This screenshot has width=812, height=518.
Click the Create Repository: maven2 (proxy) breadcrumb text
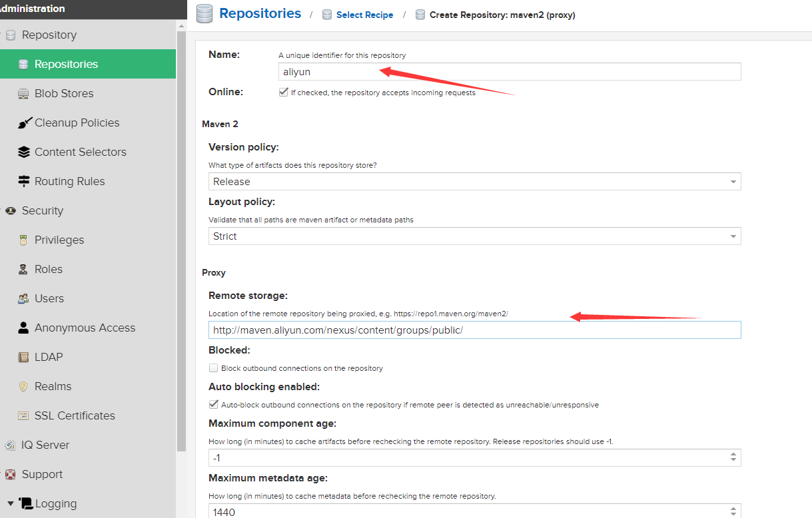tap(502, 15)
